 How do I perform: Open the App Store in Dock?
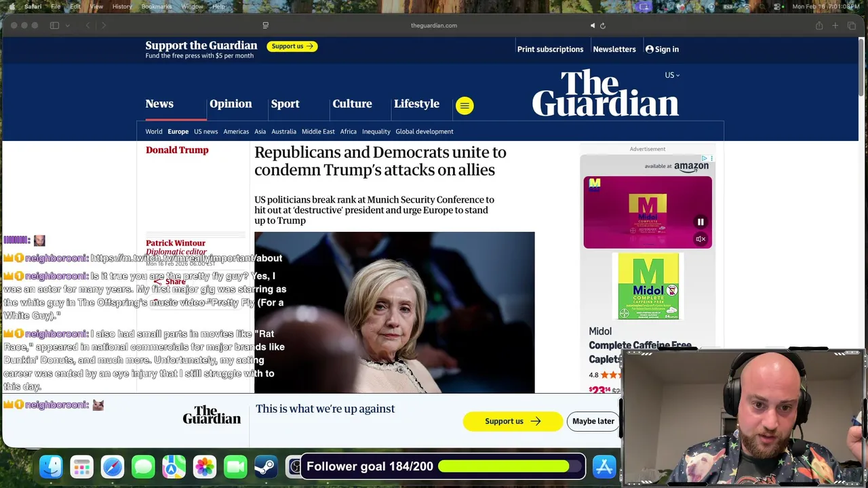point(604,467)
